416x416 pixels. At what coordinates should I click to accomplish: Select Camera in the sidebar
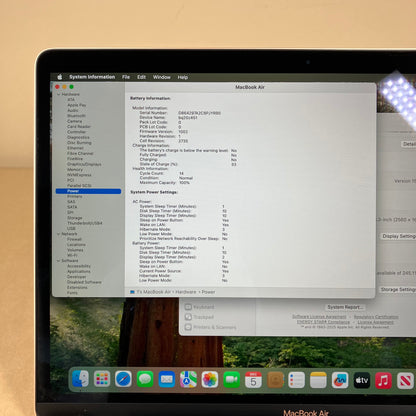point(74,121)
